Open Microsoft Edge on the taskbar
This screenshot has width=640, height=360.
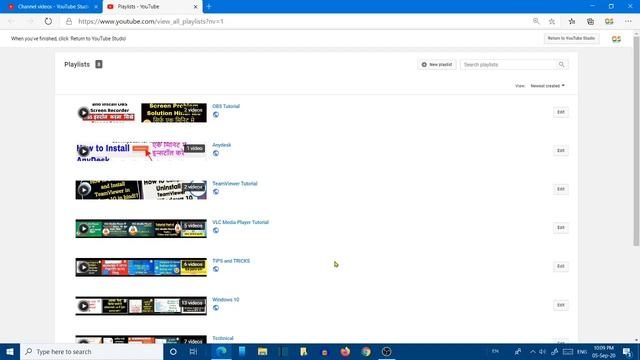tap(221, 351)
